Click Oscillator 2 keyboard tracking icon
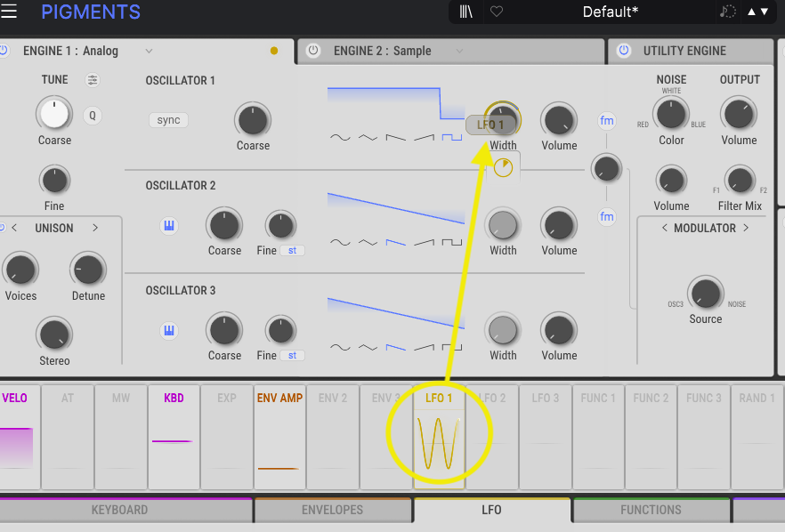This screenshot has width=785, height=532. coord(169,226)
